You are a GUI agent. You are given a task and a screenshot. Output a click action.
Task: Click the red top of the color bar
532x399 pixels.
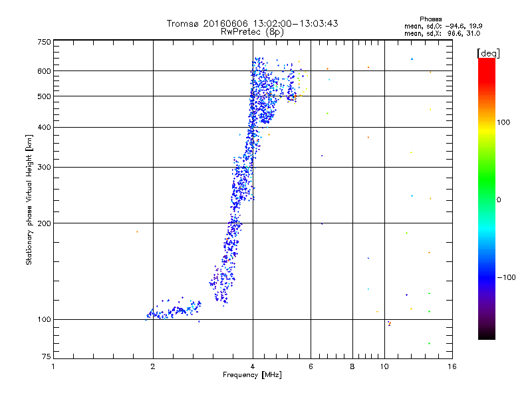(487, 68)
